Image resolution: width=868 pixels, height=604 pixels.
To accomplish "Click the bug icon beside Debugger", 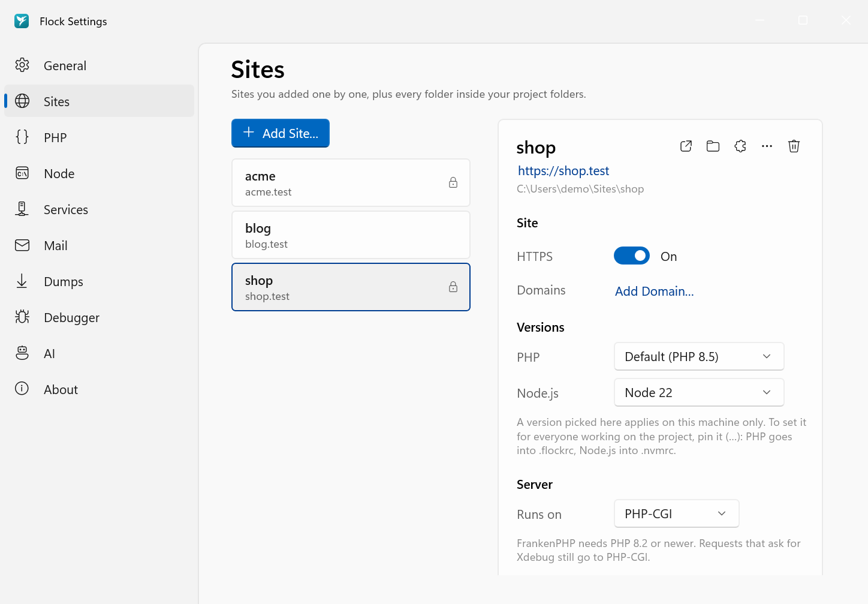I will coord(22,317).
